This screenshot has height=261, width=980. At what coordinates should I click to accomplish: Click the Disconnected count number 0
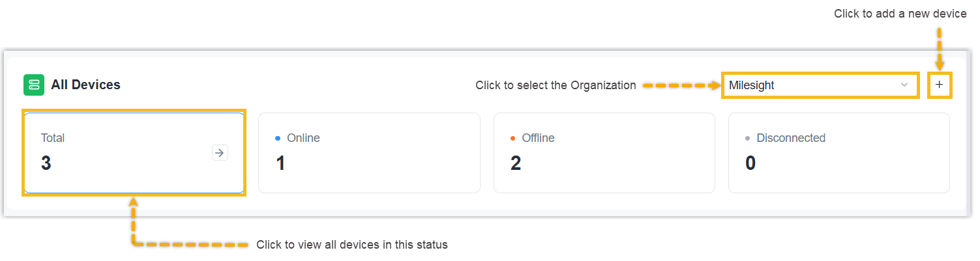pos(750,163)
